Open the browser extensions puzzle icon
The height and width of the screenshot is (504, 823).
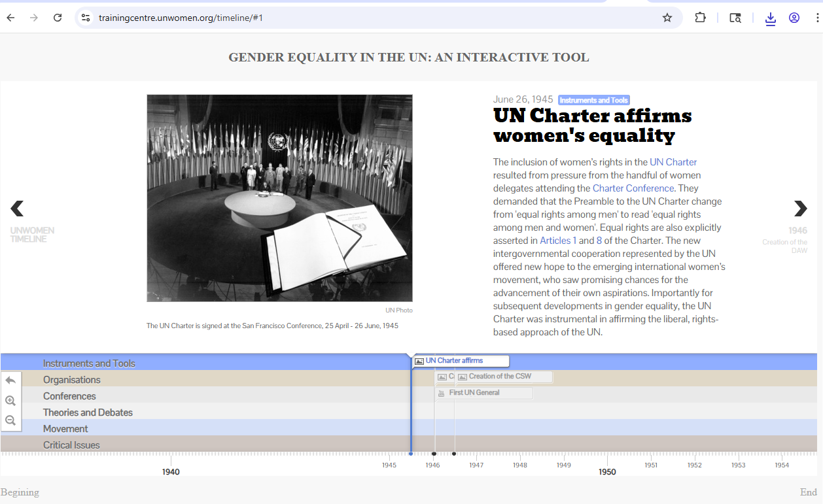pos(700,18)
